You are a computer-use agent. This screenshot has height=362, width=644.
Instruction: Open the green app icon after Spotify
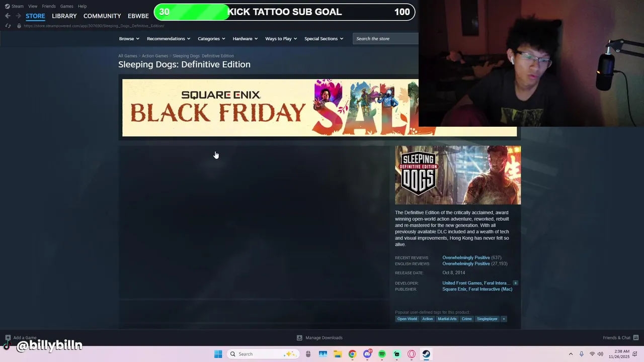coord(397,354)
